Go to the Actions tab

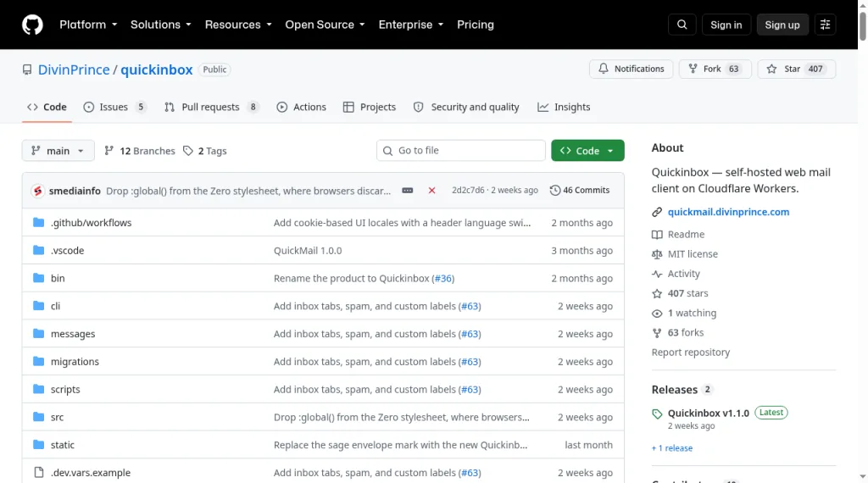(x=301, y=108)
